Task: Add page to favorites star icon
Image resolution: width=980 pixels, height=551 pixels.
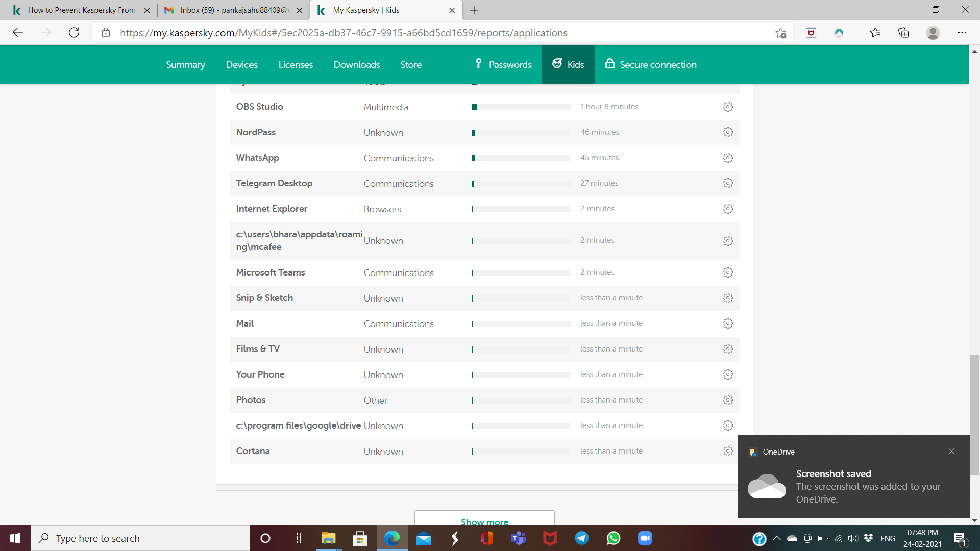Action: point(780,33)
